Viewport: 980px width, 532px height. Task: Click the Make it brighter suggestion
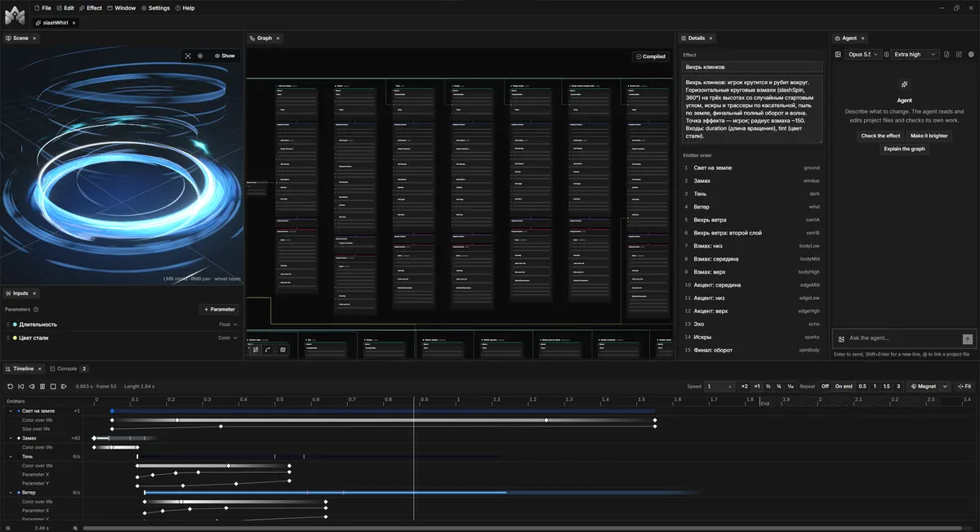point(929,136)
